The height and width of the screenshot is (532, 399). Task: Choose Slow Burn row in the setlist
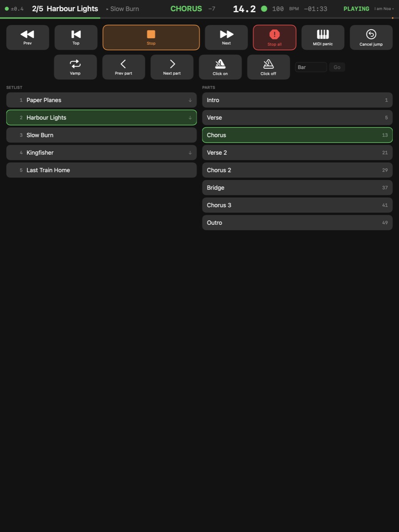point(101,135)
